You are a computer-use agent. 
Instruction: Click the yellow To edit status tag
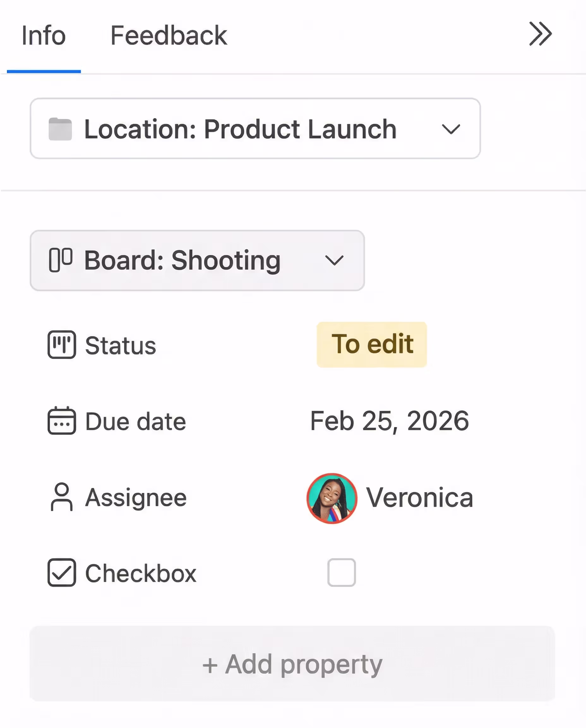[372, 345]
